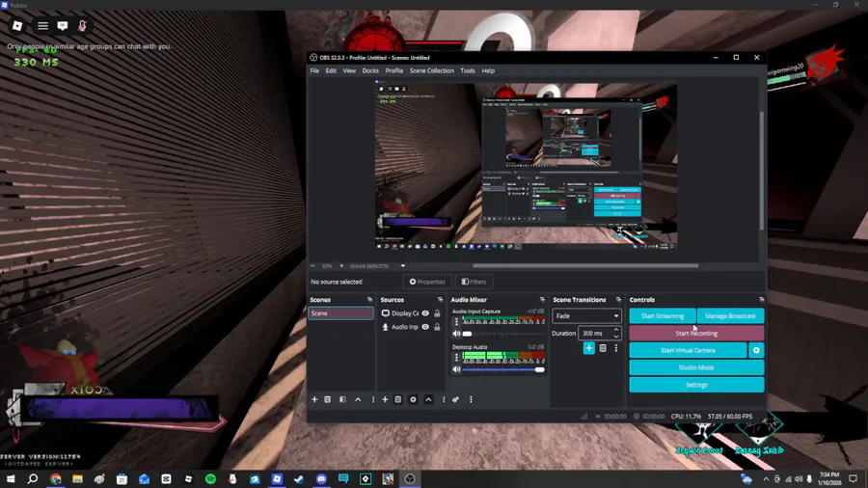Open Discord from the taskbar
The height and width of the screenshot is (488, 868).
pyautogui.click(x=321, y=479)
